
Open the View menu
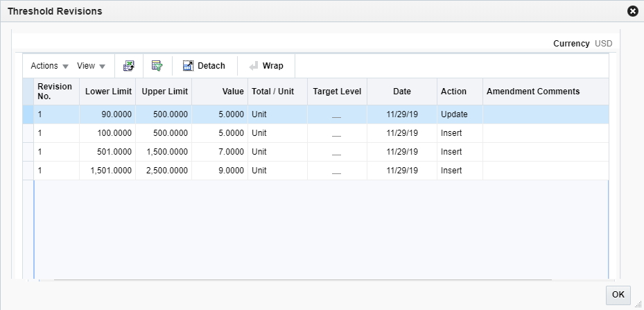point(92,66)
